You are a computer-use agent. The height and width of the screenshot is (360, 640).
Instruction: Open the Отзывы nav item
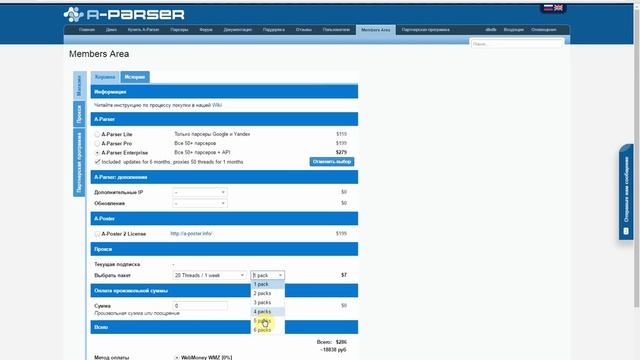tap(304, 30)
